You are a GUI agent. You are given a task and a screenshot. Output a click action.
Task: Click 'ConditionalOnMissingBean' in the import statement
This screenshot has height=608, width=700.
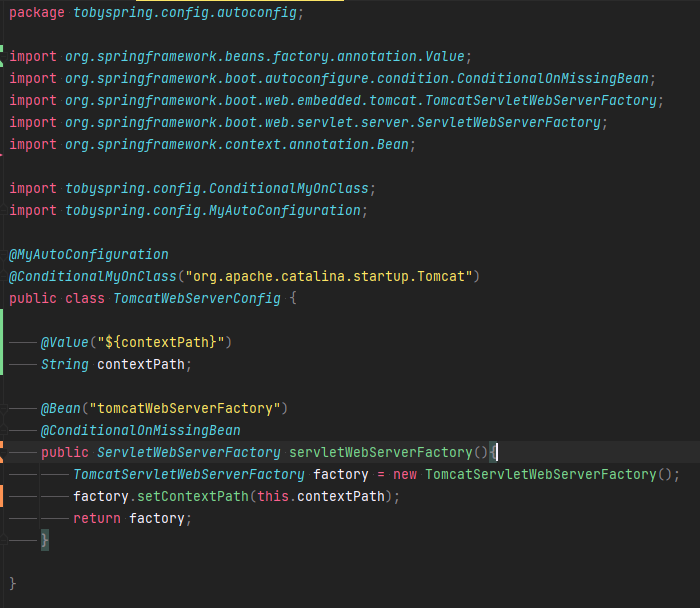click(x=553, y=79)
